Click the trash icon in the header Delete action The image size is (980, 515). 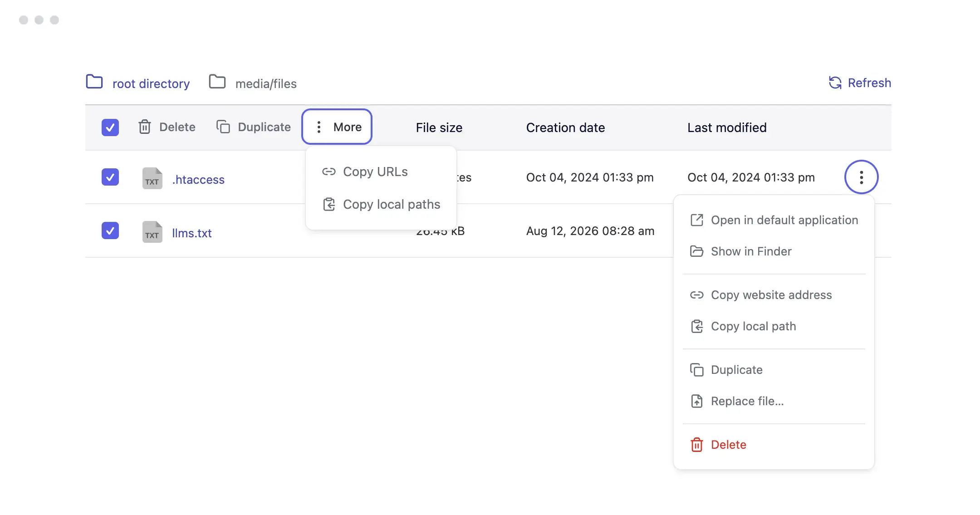(x=145, y=127)
